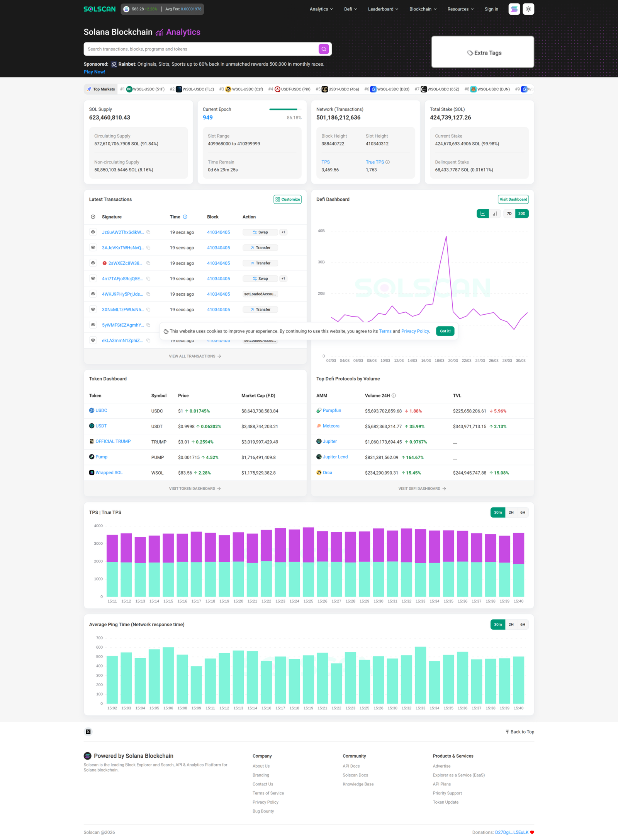The height and width of the screenshot is (840, 618).
Task: Select 2H range on Ping Time chart
Action: tap(511, 625)
